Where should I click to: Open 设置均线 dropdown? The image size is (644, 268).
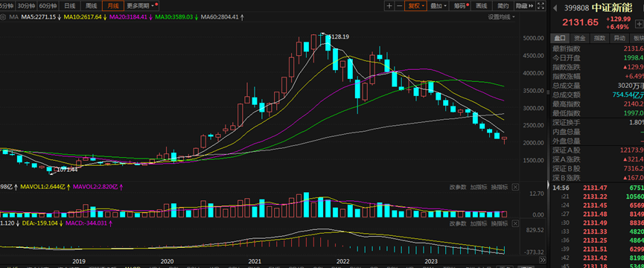(x=501, y=17)
